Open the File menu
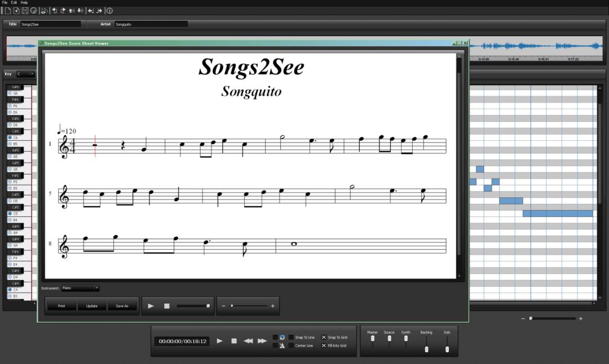 [x=4, y=2]
